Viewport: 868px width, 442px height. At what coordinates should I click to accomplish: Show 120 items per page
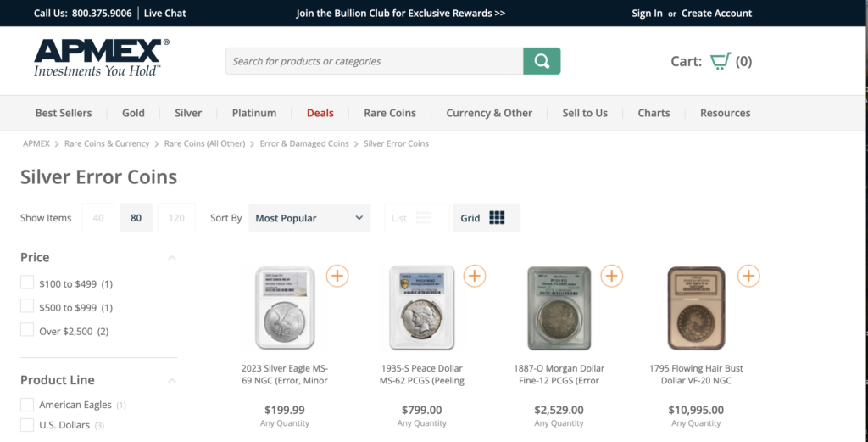(x=176, y=218)
